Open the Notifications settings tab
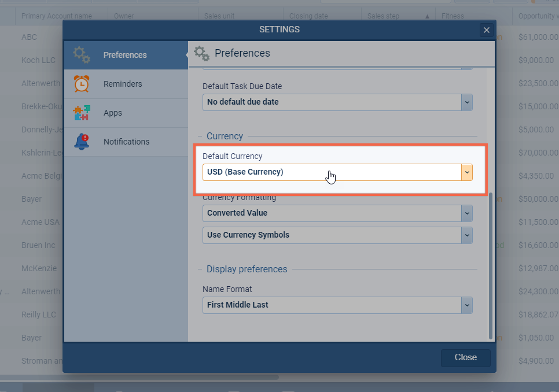Screen dimensions: 559x392 click(x=126, y=142)
